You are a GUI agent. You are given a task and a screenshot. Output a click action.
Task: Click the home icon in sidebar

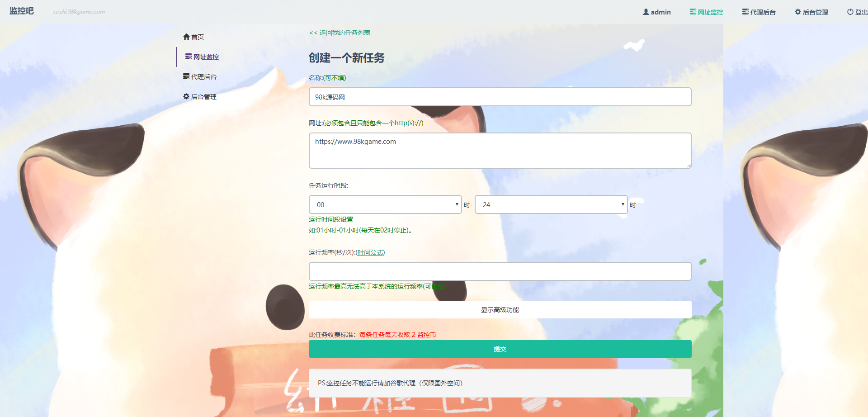186,37
